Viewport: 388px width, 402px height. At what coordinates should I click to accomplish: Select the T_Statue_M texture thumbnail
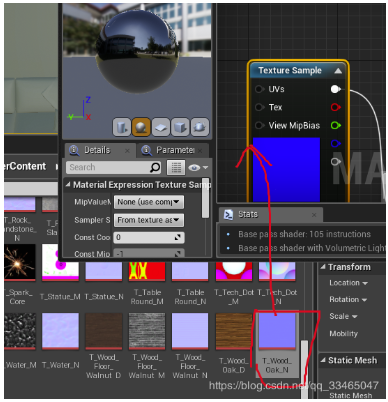pyautogui.click(x=60, y=270)
